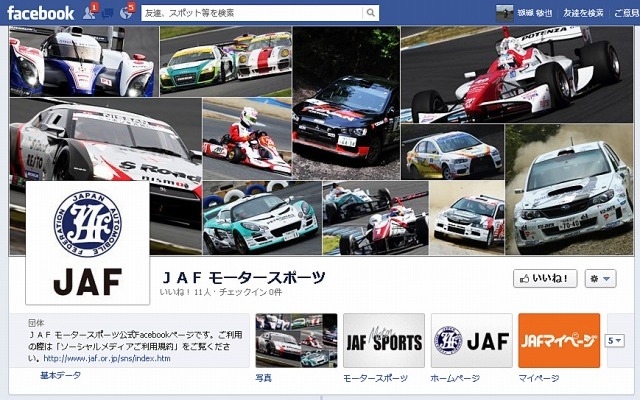Viewport: 640px width, 400px height.
Task: Open the user name link in top bar
Action: [535, 13]
